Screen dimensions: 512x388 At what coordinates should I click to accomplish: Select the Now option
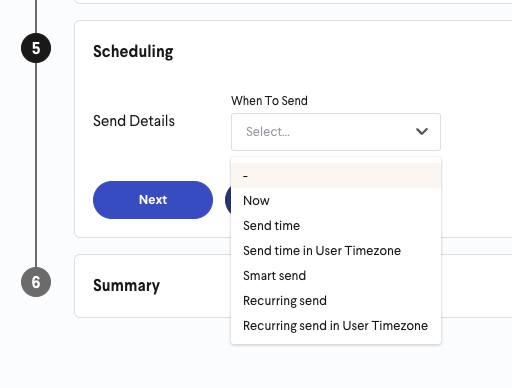click(336, 201)
